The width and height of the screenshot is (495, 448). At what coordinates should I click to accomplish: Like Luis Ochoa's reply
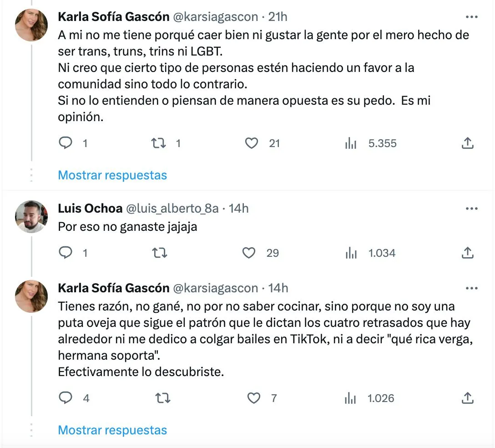pyautogui.click(x=248, y=253)
